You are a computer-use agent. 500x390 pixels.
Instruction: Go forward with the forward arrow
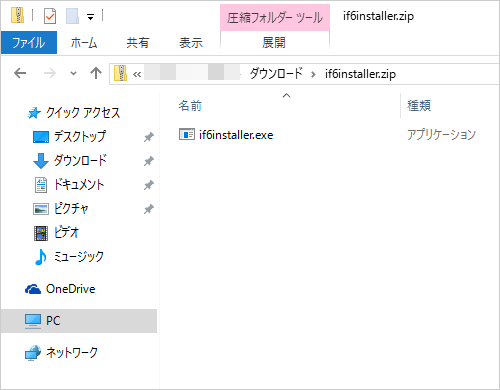coord(50,73)
